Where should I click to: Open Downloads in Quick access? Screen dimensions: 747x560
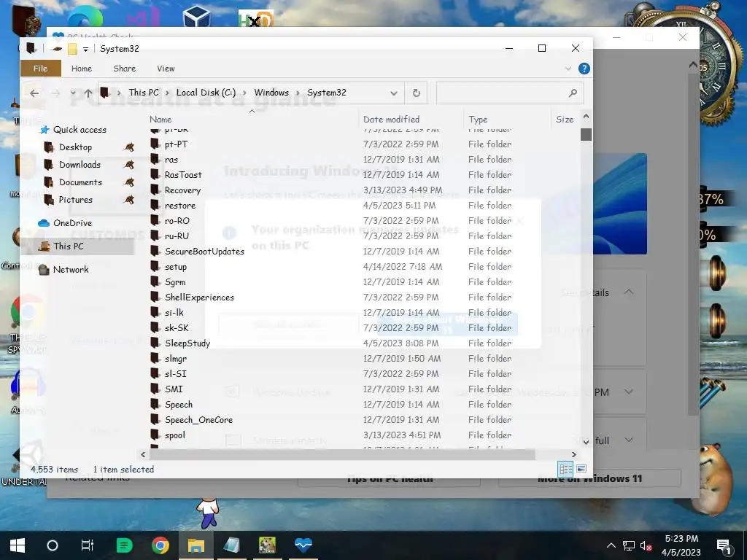(x=80, y=165)
